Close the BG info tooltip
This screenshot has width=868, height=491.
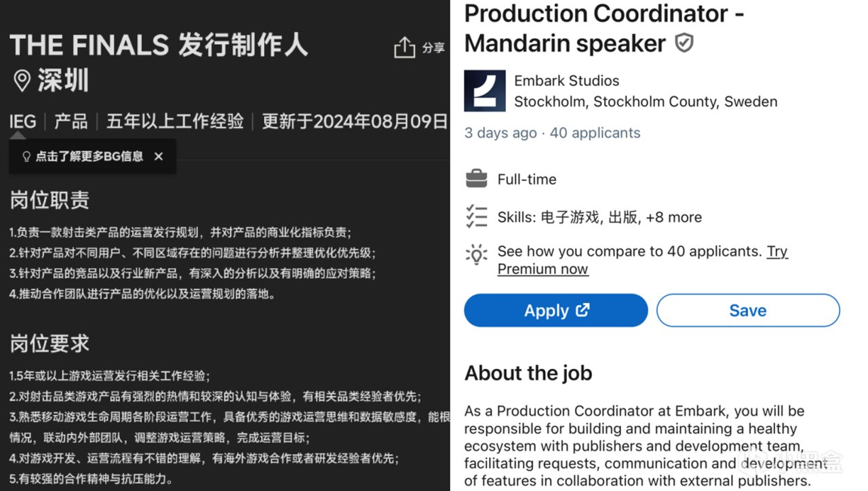pos(159,157)
